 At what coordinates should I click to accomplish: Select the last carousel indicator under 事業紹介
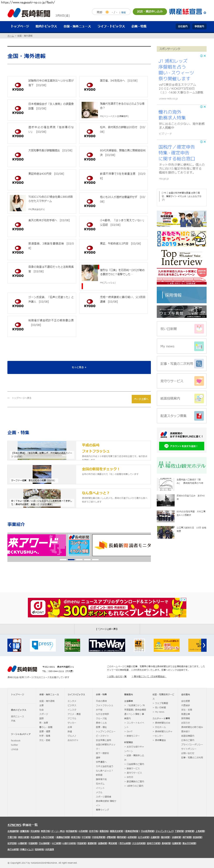point(95,559)
